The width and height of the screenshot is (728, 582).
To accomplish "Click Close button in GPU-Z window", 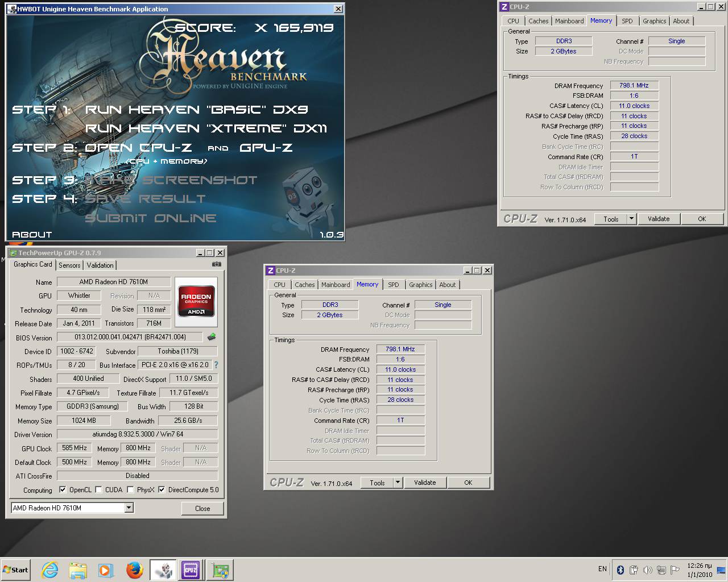I will pos(202,508).
